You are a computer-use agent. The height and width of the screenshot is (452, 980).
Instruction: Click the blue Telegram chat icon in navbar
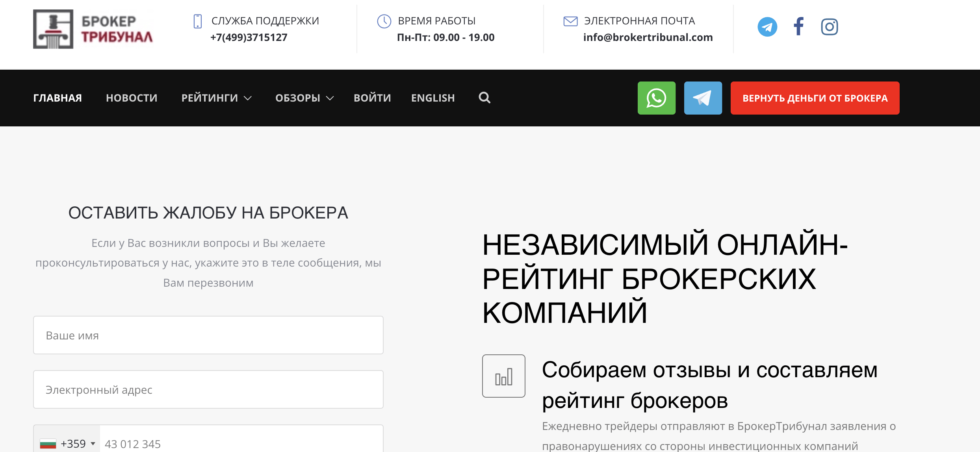tap(703, 98)
